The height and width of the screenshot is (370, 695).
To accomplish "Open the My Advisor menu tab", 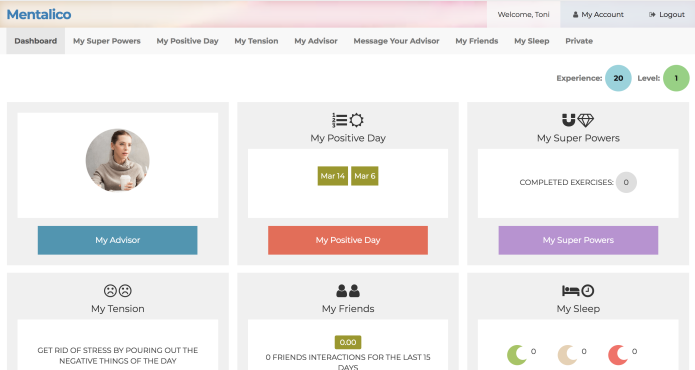I will [x=316, y=41].
